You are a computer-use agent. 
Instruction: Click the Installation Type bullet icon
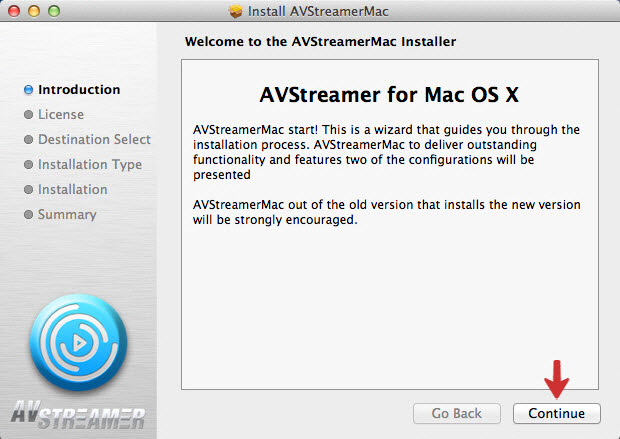tap(28, 165)
